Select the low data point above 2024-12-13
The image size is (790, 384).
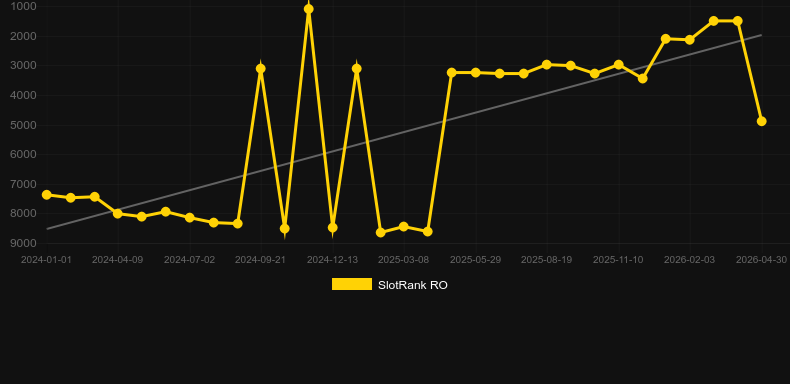[x=333, y=228]
